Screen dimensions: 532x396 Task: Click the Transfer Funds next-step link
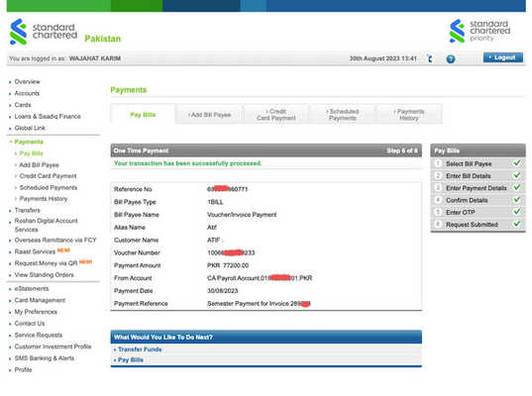point(140,349)
